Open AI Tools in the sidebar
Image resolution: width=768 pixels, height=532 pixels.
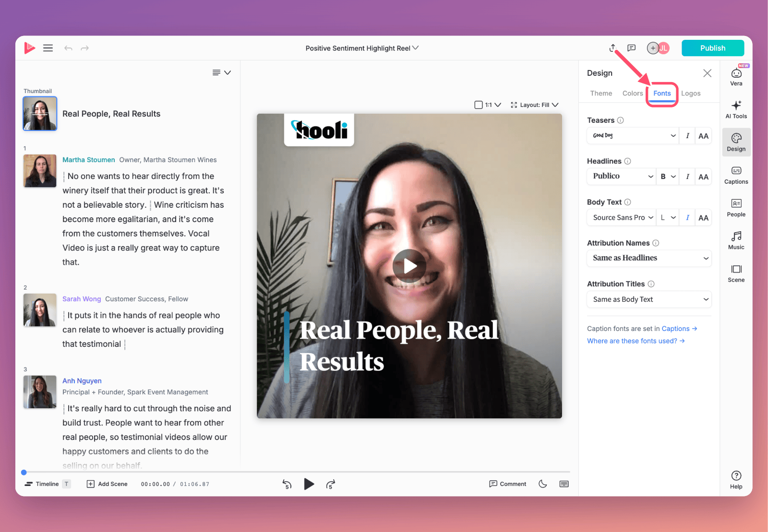tap(736, 109)
